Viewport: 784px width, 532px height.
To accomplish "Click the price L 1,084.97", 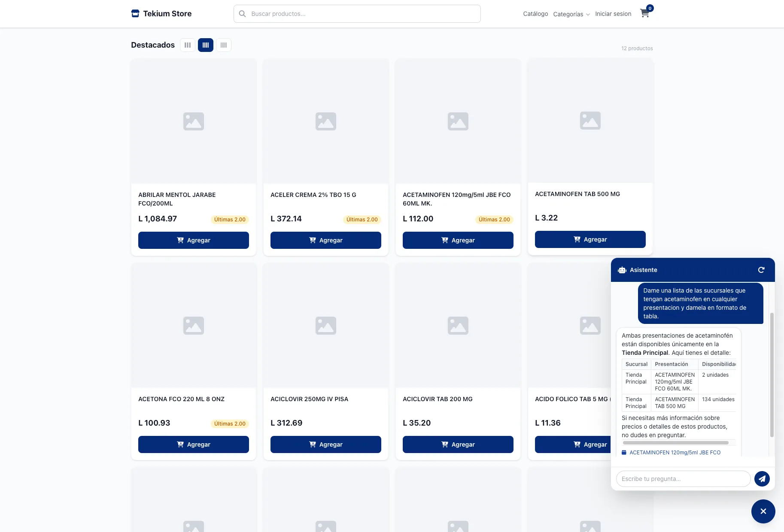I will click(158, 219).
